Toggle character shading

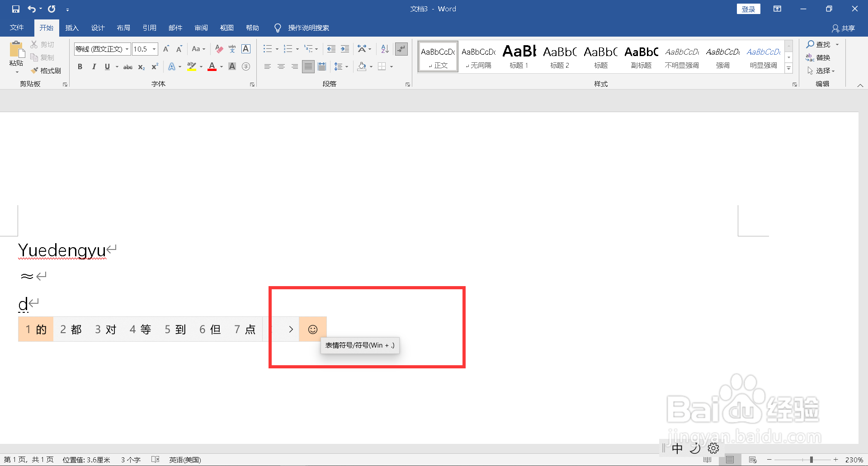coord(232,67)
